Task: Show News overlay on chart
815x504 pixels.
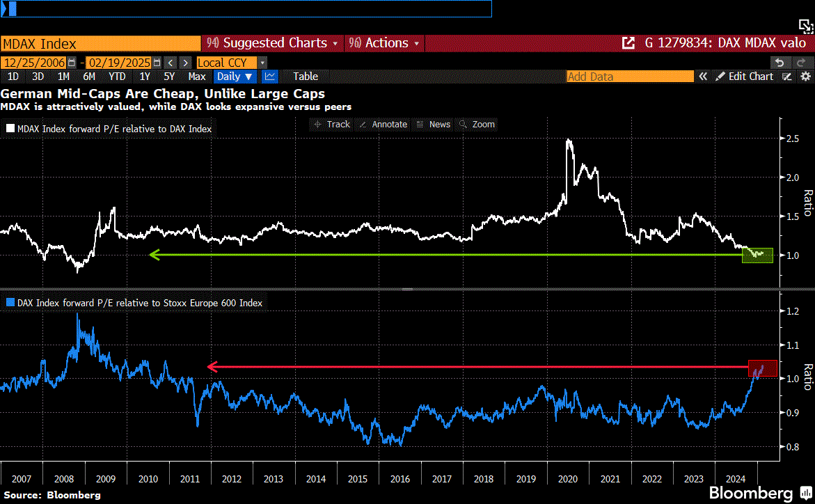Action: pos(434,125)
